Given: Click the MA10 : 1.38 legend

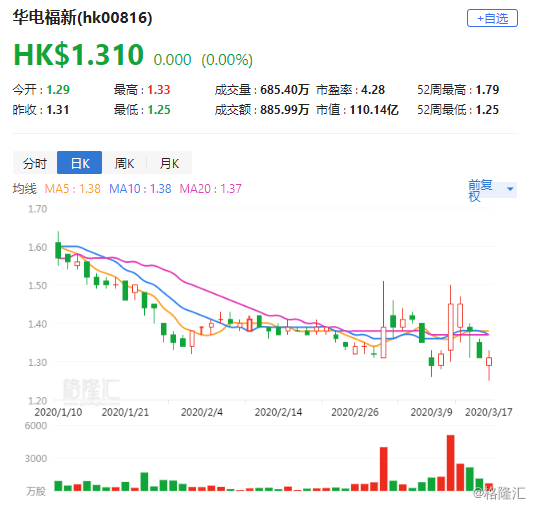Looking at the screenshot, I should point(140,189).
